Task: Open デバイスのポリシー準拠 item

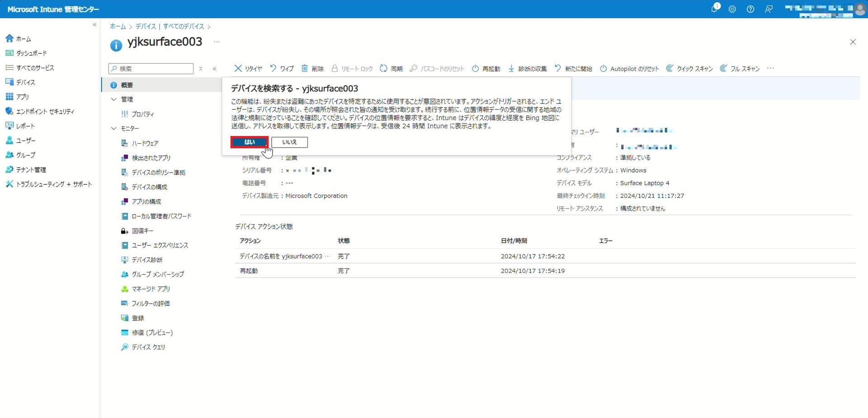Action: tap(153, 173)
